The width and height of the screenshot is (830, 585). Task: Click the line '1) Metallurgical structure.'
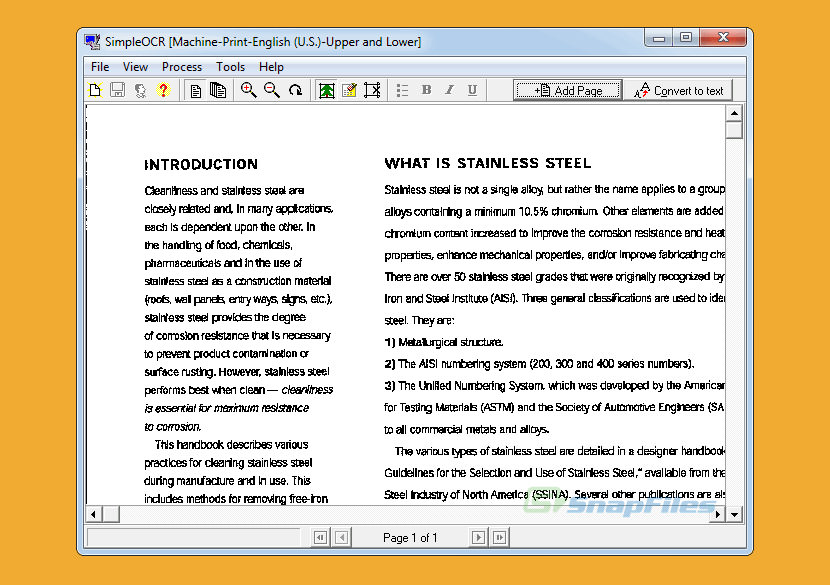tap(444, 342)
